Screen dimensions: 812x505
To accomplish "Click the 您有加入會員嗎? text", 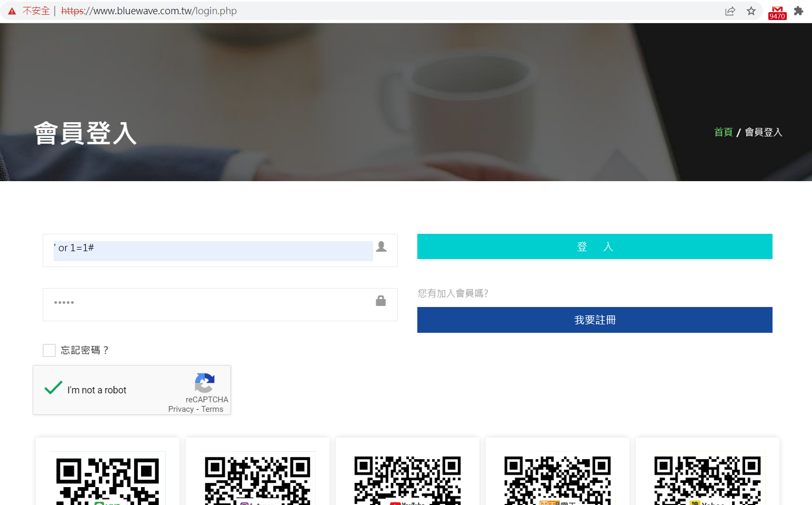I will pos(453,293).
